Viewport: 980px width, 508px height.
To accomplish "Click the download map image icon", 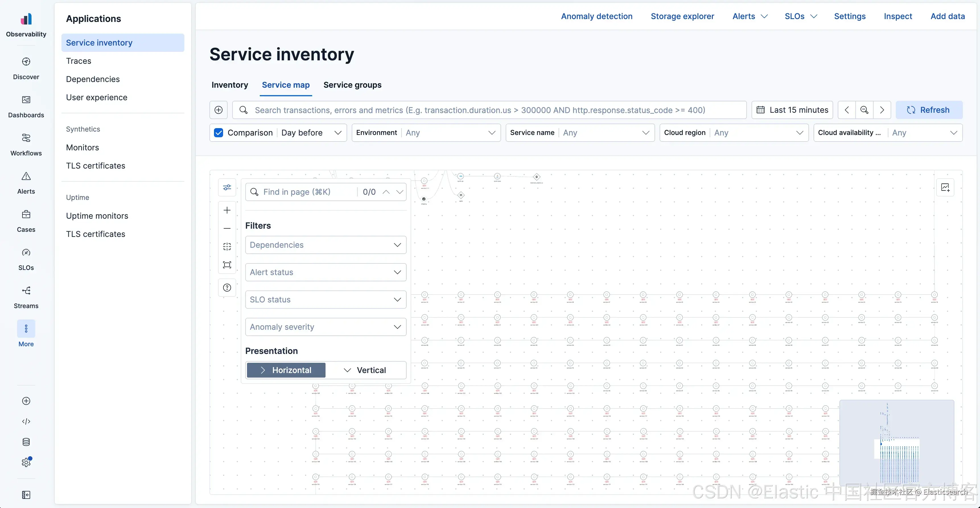I will [x=945, y=187].
